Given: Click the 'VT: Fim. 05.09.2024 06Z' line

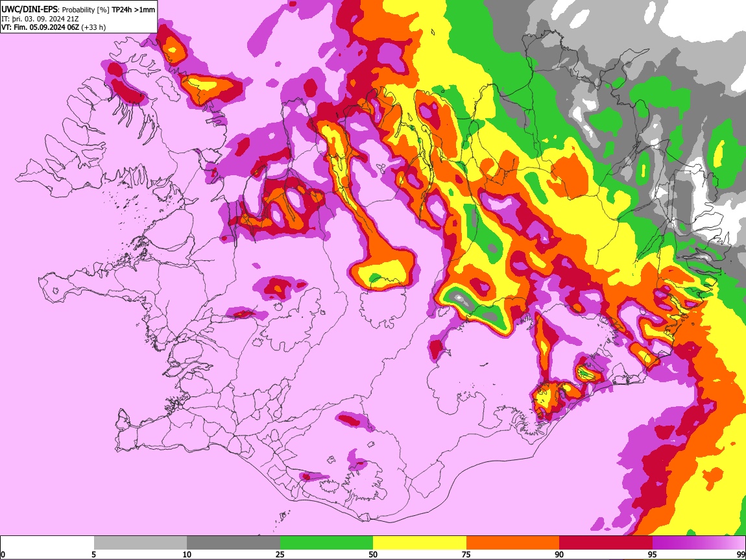Looking at the screenshot, I should [40, 27].
